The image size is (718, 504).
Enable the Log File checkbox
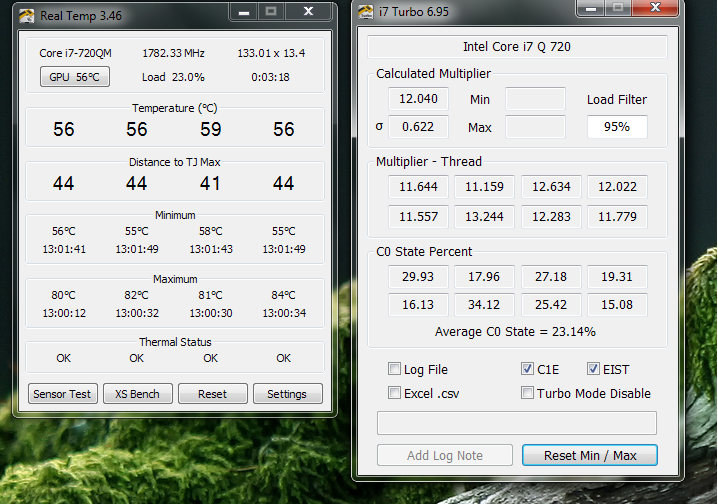pyautogui.click(x=394, y=369)
